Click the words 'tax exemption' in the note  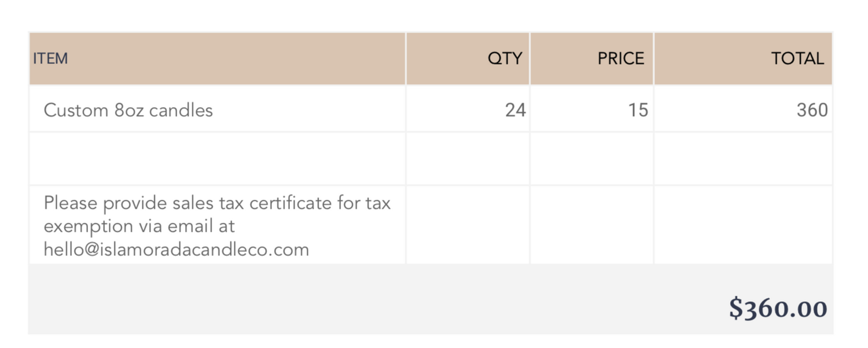(218, 214)
